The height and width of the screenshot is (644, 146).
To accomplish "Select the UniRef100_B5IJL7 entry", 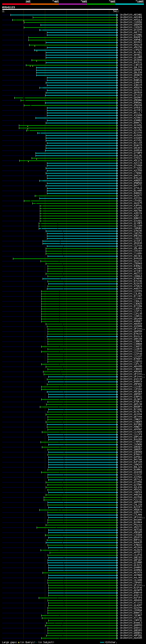I will (x=131, y=112).
